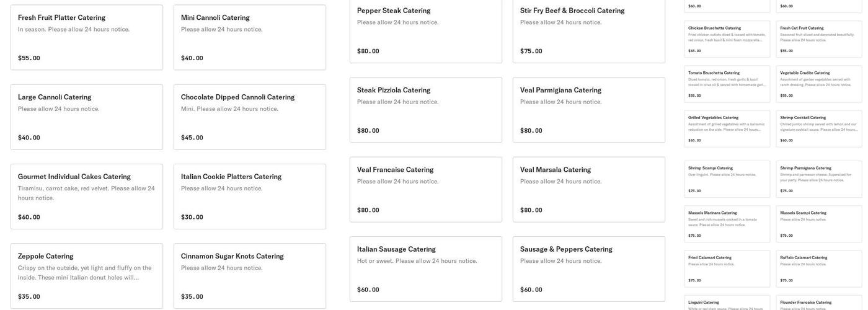Choose Italian Cookie Platters Catering
The height and width of the screenshot is (310, 868).
pyautogui.click(x=250, y=196)
